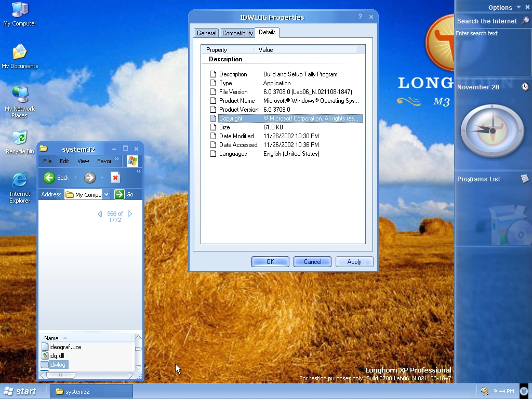Click Cancel in IDWLOG Properties
This screenshot has width=532, height=399.
click(x=312, y=262)
